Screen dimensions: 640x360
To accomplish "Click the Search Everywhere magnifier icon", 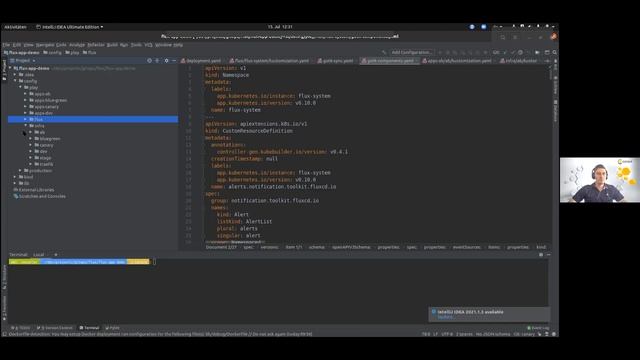I will tap(555, 53).
